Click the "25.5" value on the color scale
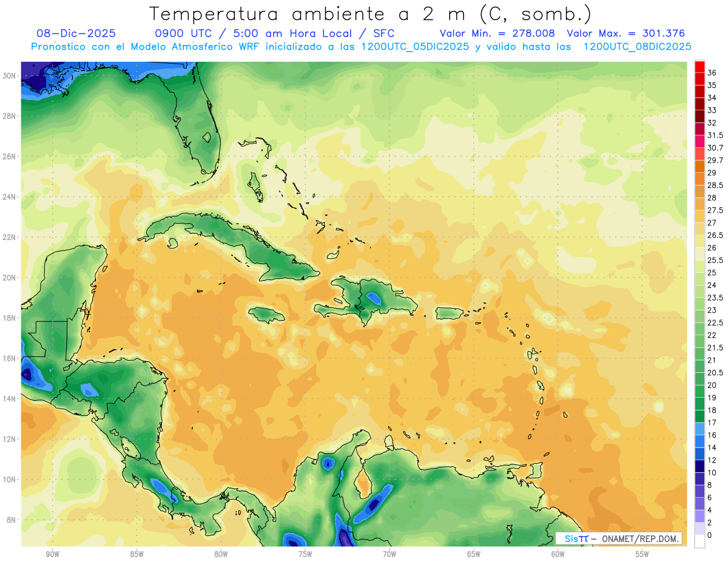Image resolution: width=728 pixels, height=562 pixels. pyautogui.click(x=715, y=260)
